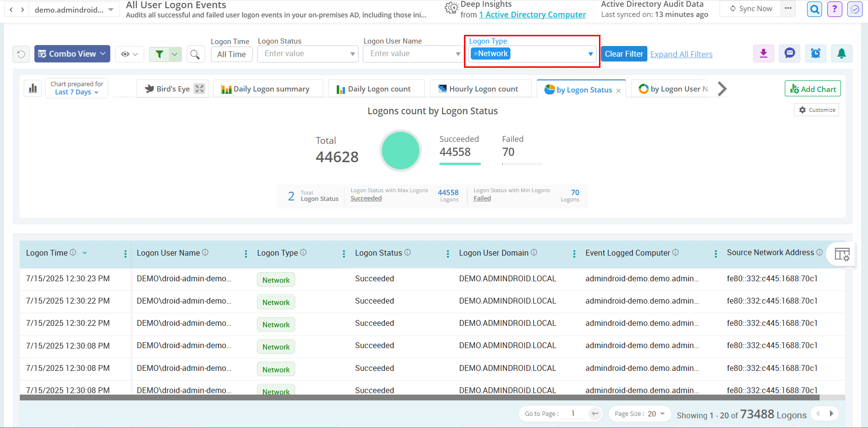Open the bar chart icon button
Screen dimensions: 868x428
tap(33, 88)
